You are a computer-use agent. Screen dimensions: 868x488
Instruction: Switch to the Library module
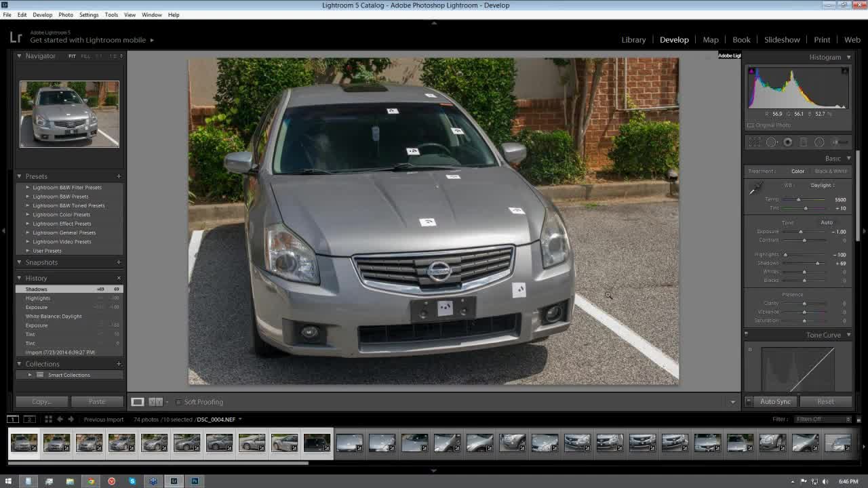point(633,40)
